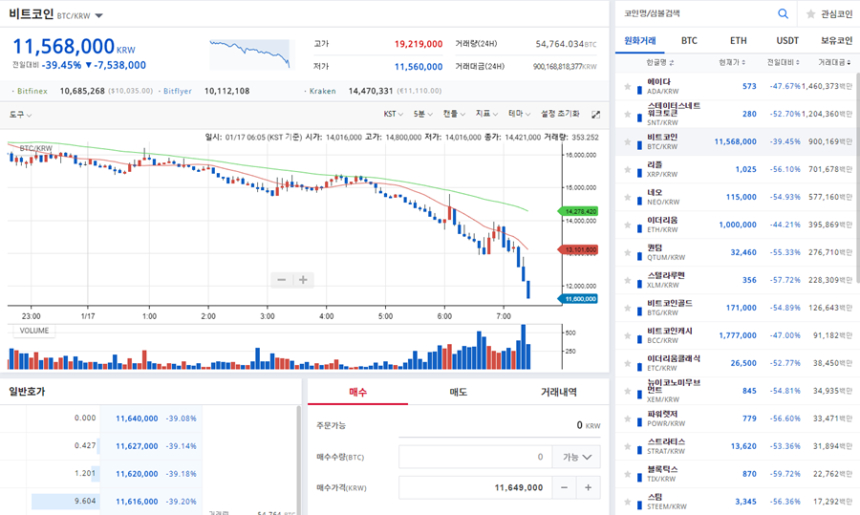Expand chart to fullscreen view
This screenshot has height=515, width=860.
[596, 114]
